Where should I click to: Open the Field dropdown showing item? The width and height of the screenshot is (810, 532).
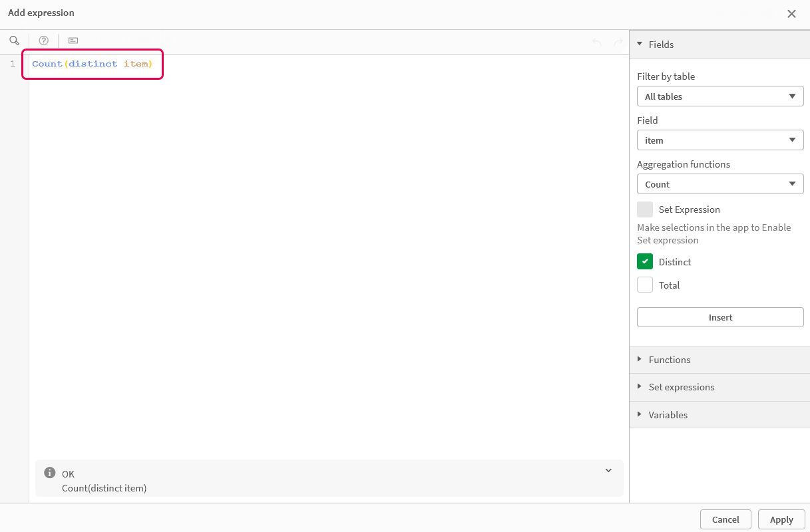[720, 140]
